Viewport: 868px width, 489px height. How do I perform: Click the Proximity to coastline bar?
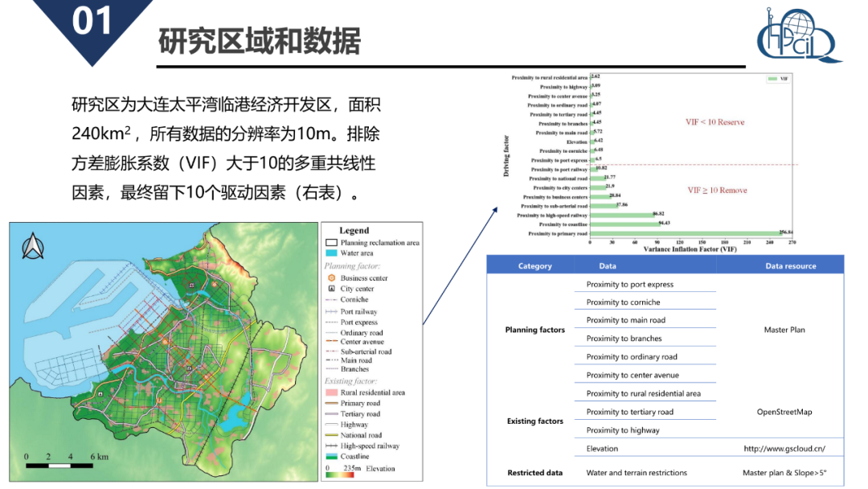[625, 224]
